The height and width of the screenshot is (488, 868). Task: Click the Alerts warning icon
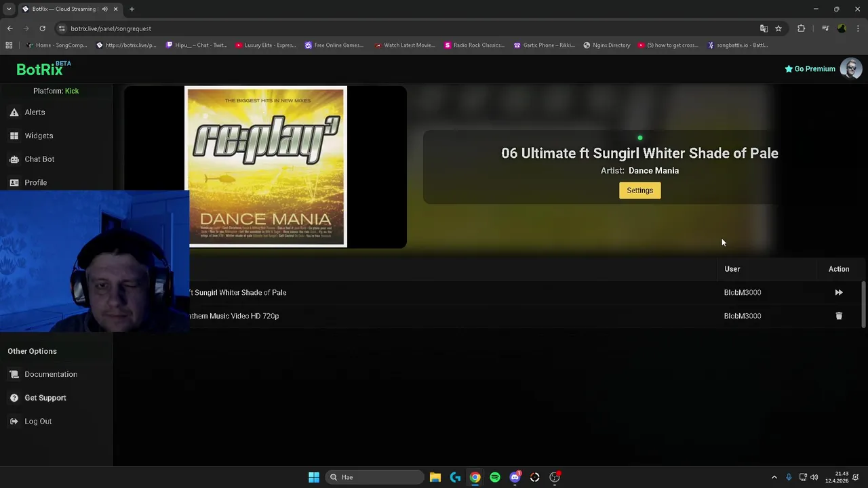[14, 113]
